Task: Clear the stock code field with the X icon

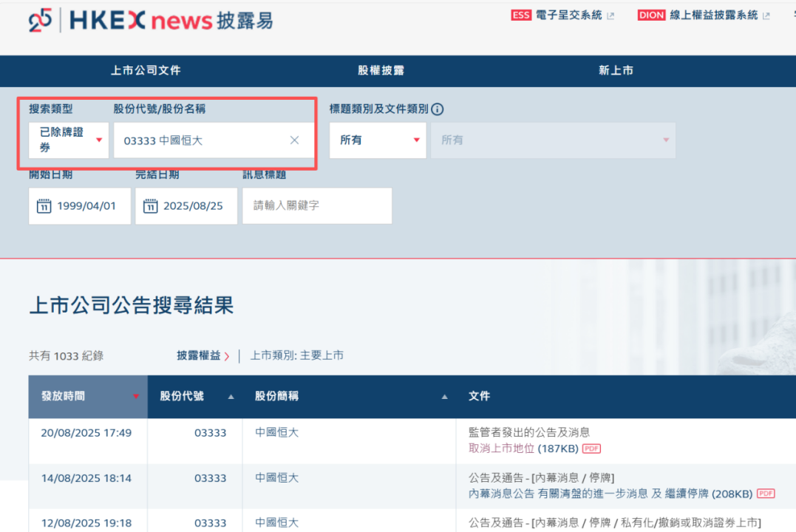Action: click(294, 140)
